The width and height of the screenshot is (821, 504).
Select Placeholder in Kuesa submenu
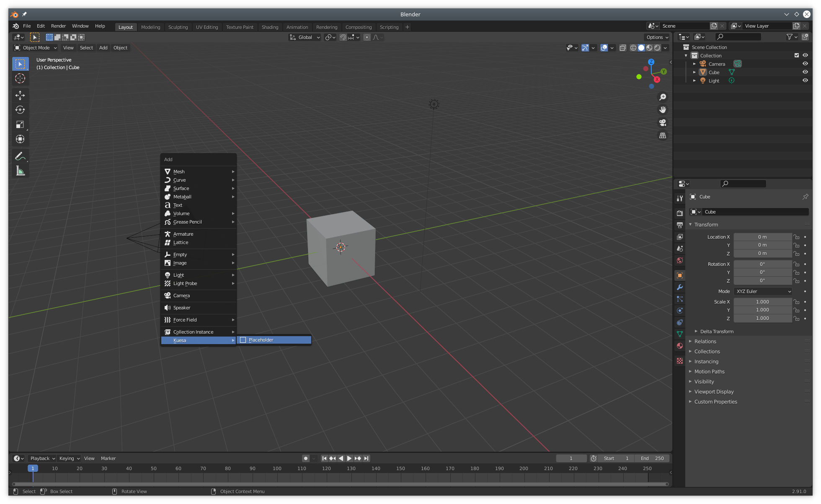pos(274,340)
